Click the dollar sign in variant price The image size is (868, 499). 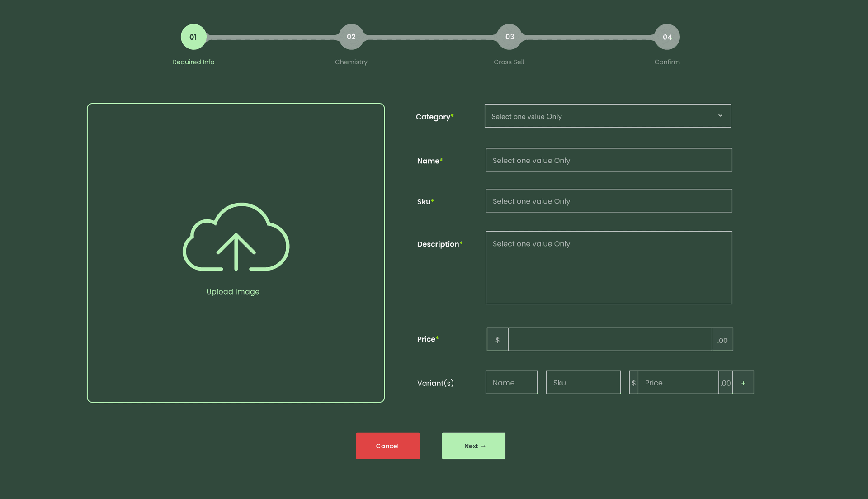click(633, 383)
